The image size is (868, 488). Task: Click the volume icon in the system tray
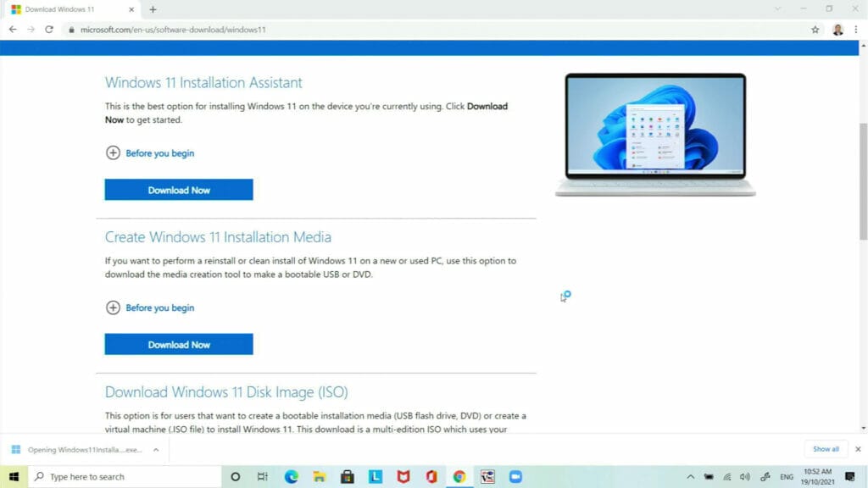[746, 476]
